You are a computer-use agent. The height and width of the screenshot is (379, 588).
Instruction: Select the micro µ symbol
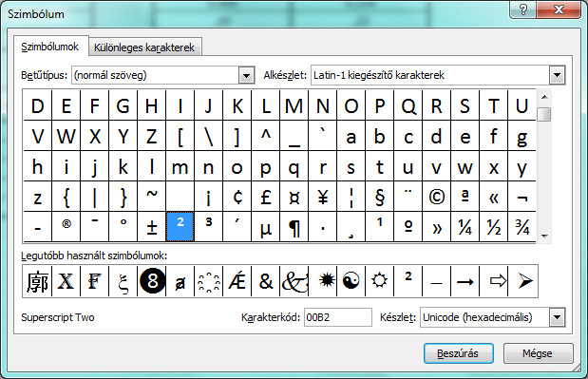pyautogui.click(x=265, y=227)
